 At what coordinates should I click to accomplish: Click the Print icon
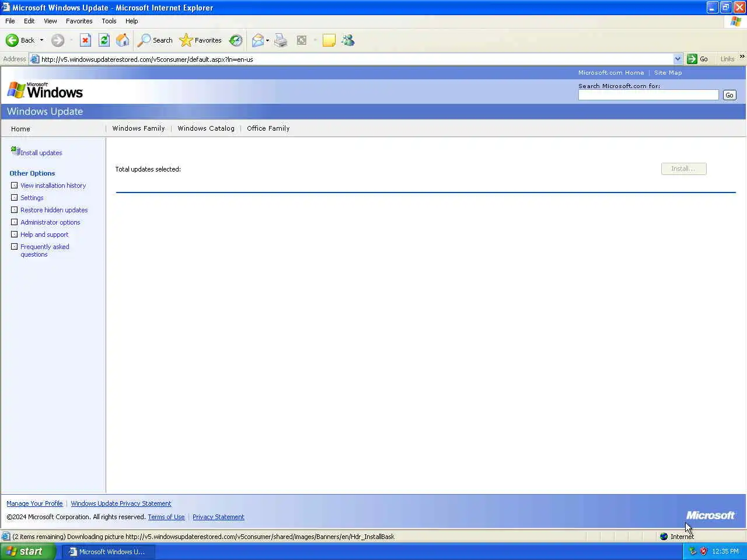[281, 40]
